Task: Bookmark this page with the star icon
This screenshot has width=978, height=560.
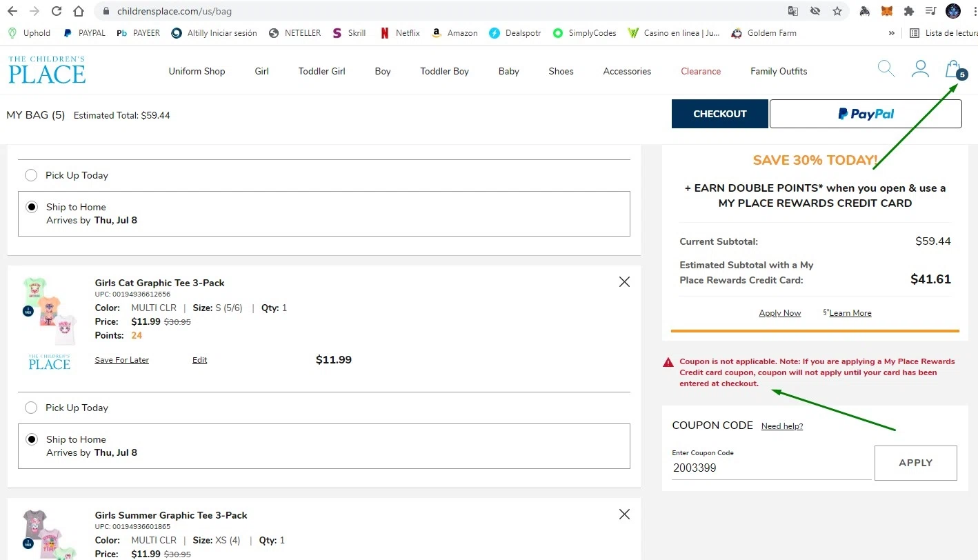Action: (837, 11)
